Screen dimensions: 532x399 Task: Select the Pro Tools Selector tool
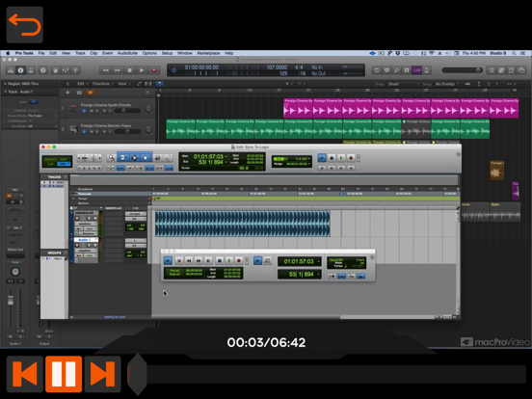click(x=134, y=157)
